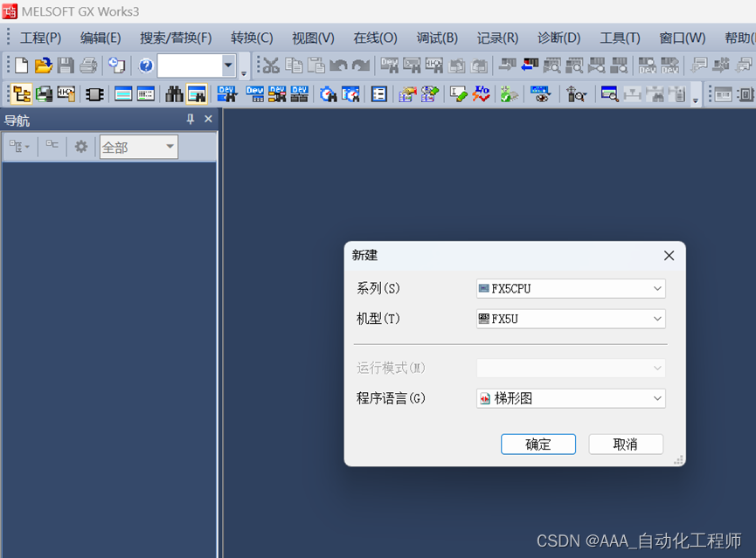
Task: Click the chip-shaped module icon
Action: click(94, 94)
